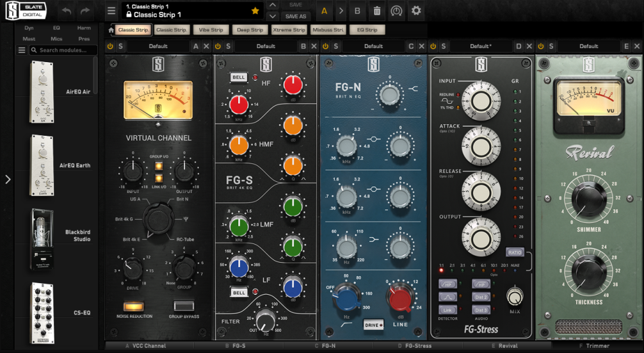The image size is (644, 353).
Task: Select the Xtreme Strip tab
Action: [289, 30]
